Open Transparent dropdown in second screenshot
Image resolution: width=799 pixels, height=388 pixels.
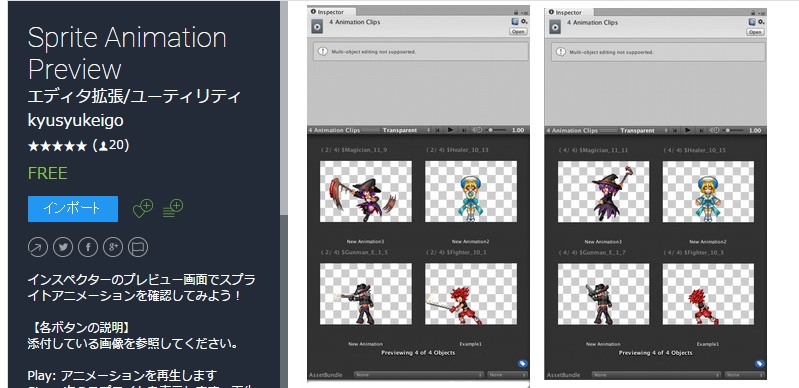[644, 131]
